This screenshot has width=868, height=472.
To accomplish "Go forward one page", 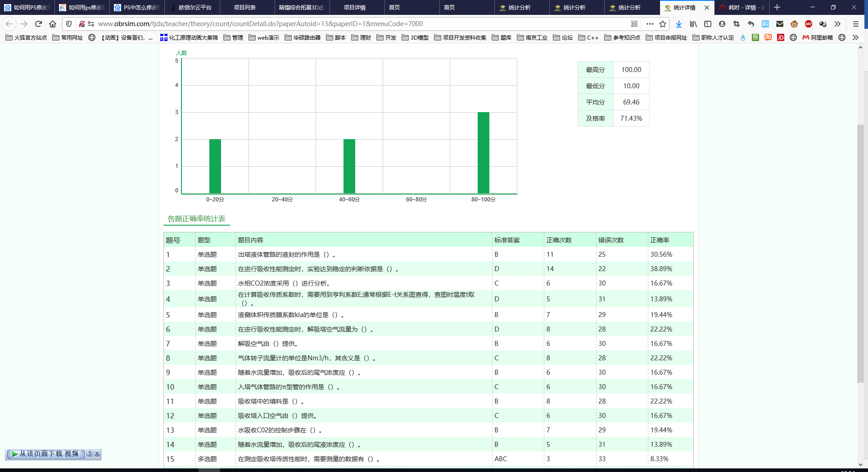I will 24,24.
